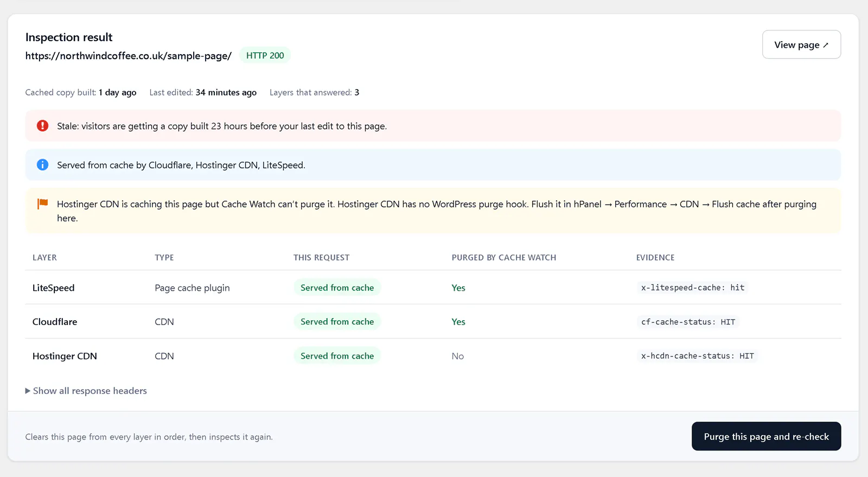Select 'Last edited: 34 minutes ago' text
Screen dimensions: 868x477
pos(203,92)
